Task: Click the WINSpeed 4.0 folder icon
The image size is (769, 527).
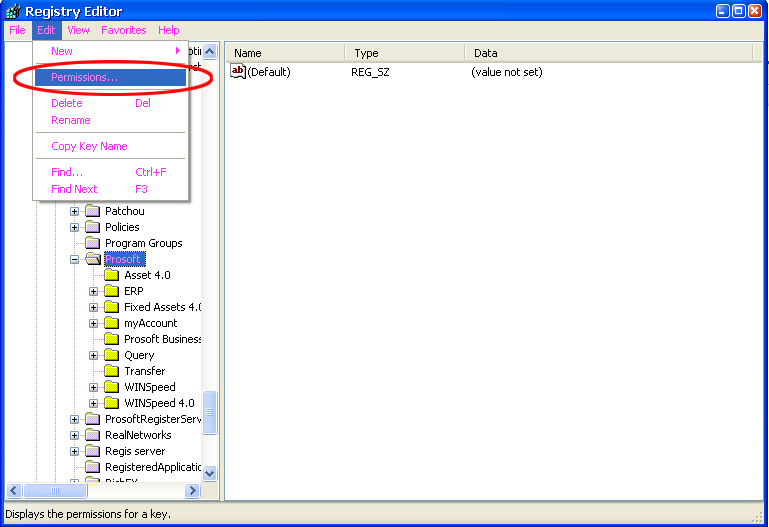Action: (112, 403)
